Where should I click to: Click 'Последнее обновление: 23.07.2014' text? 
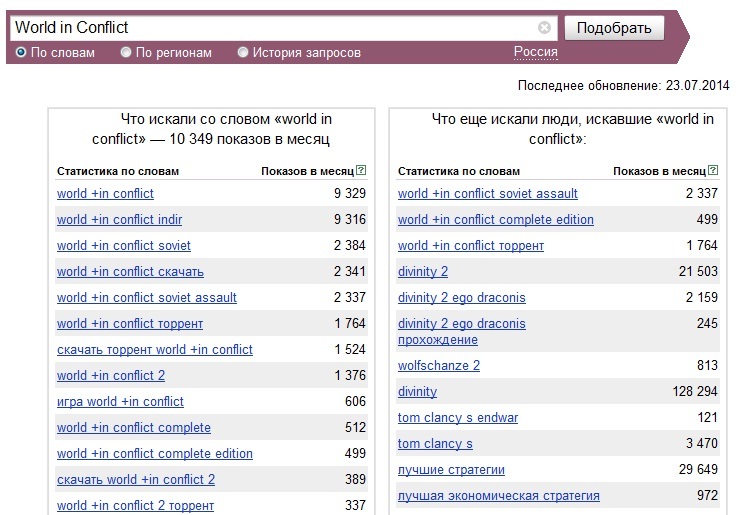point(623,86)
